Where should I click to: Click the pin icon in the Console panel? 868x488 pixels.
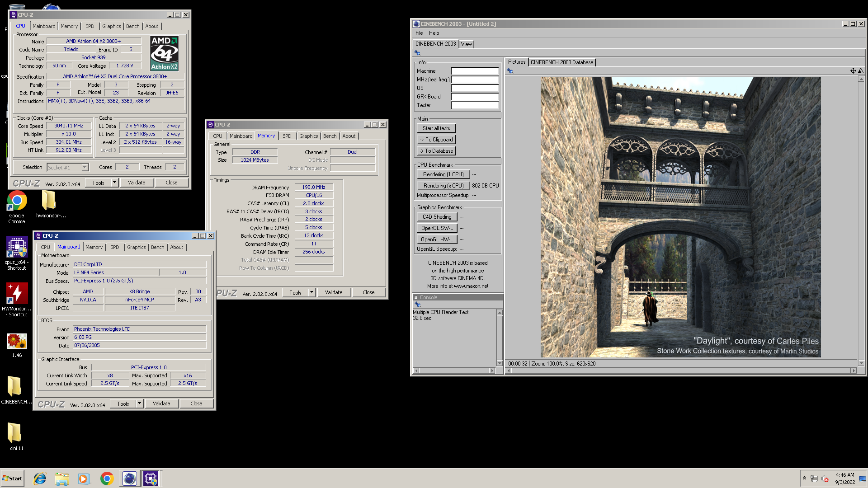pos(418,305)
